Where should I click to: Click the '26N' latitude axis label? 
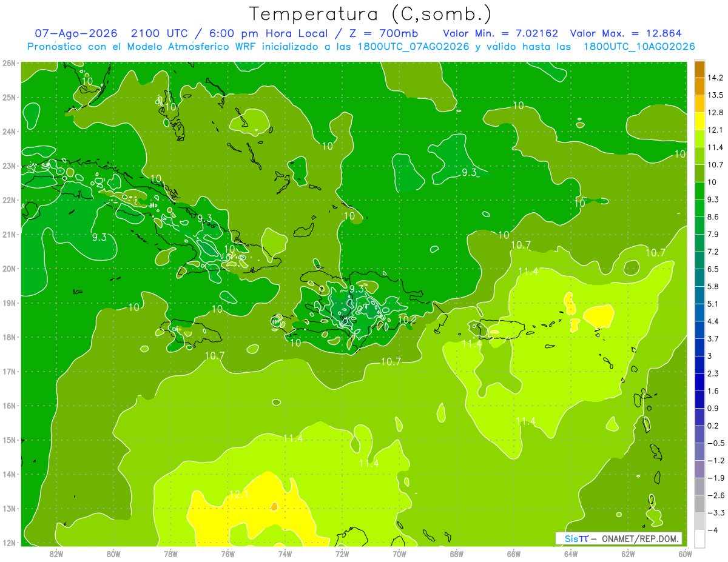[10, 63]
